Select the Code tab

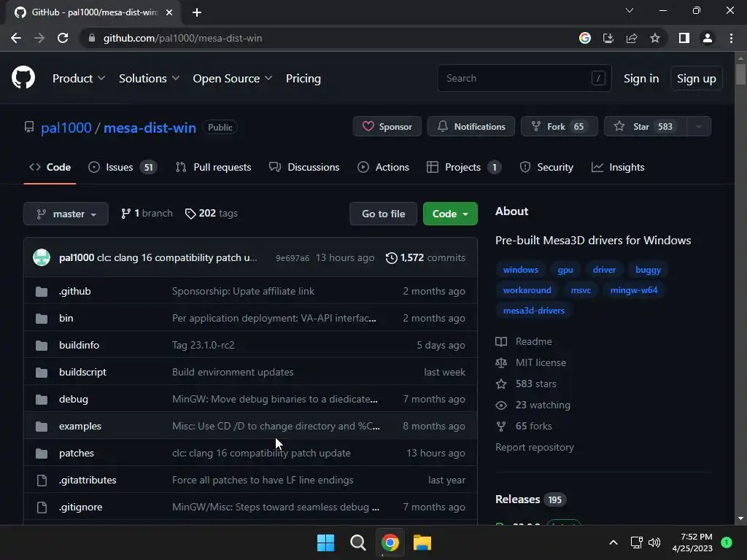tap(50, 167)
